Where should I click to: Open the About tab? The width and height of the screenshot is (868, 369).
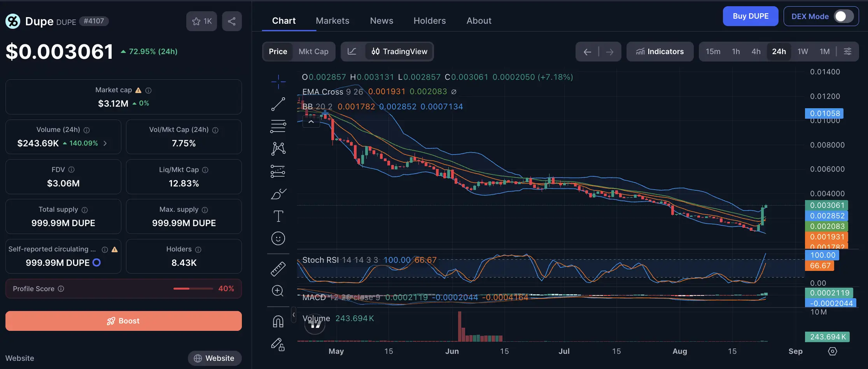pos(479,21)
